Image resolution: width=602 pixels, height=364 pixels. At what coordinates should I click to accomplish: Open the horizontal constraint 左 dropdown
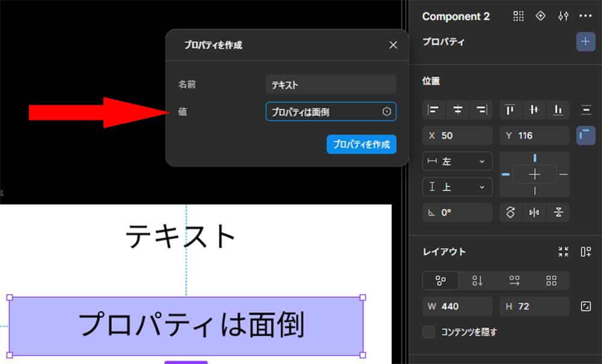pyautogui.click(x=457, y=161)
